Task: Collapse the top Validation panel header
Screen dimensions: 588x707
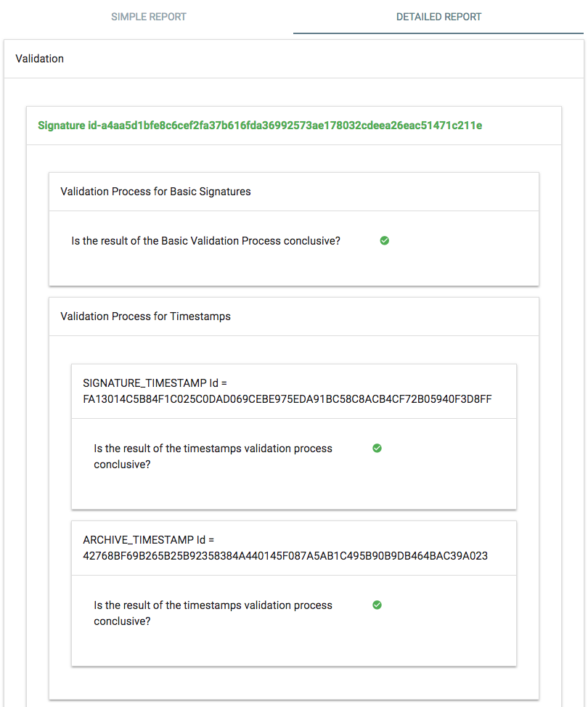Action: [40, 59]
